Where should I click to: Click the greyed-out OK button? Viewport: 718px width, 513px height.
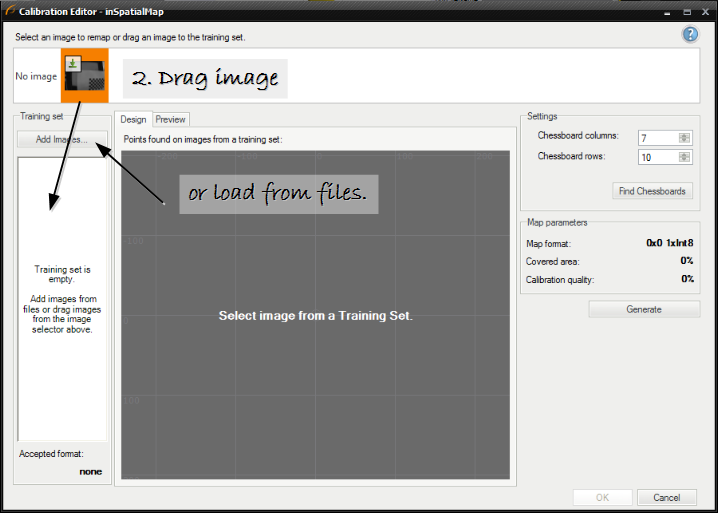coord(602,497)
